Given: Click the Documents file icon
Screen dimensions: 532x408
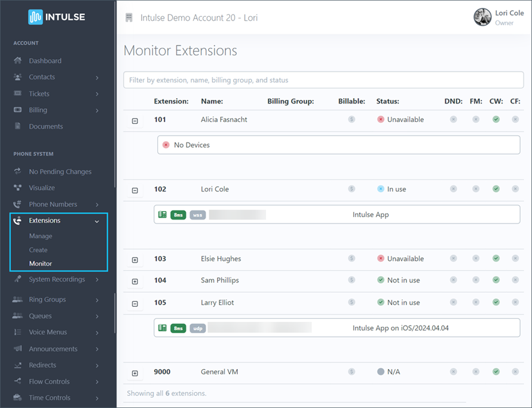Looking at the screenshot, I should tap(18, 126).
